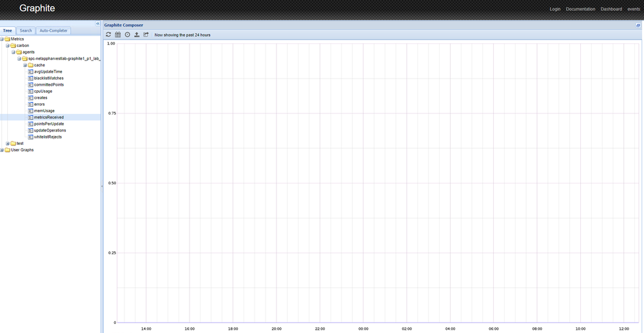
Task: Click the User Graphs folder icon
Action: (x=7, y=150)
